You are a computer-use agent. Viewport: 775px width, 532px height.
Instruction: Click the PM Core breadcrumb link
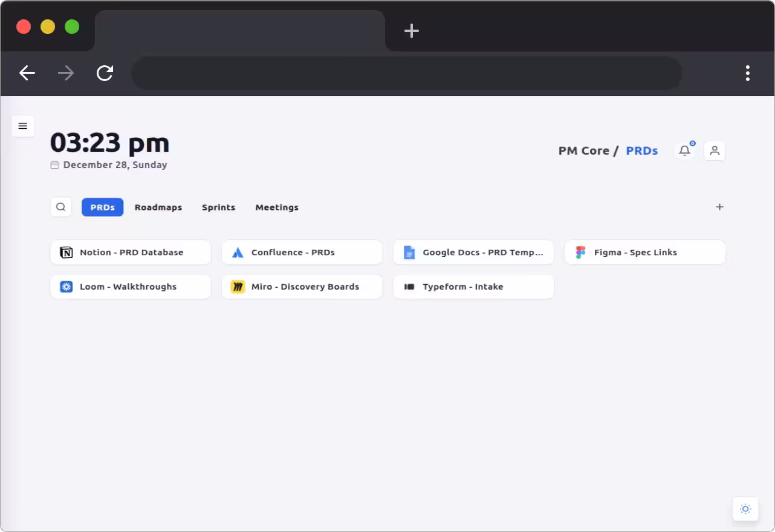pos(583,151)
